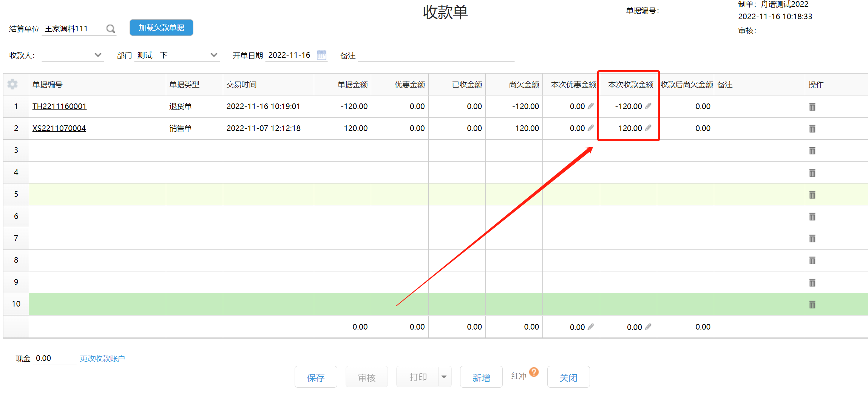Edit 本次收款金额 pencil for XS2211070004

coord(648,128)
